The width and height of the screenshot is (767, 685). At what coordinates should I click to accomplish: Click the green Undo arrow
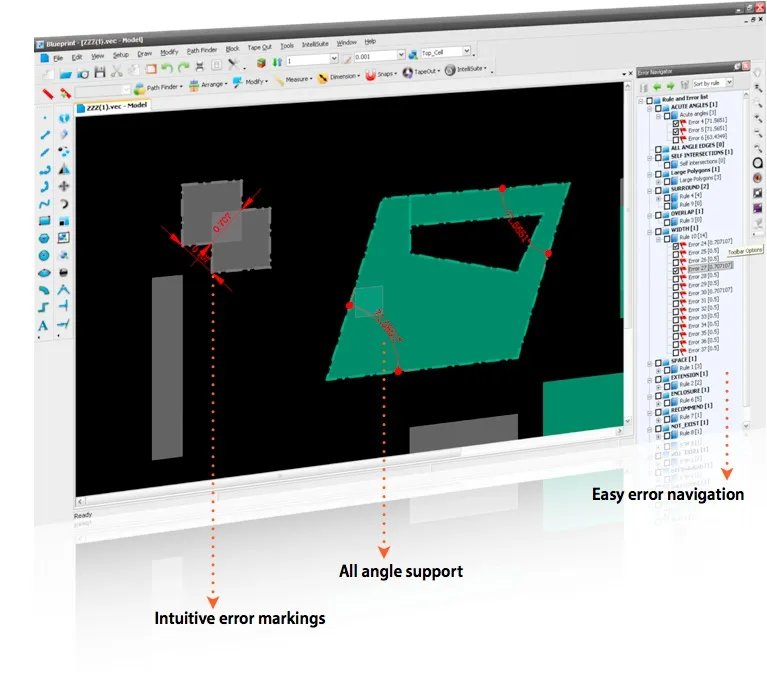167,68
